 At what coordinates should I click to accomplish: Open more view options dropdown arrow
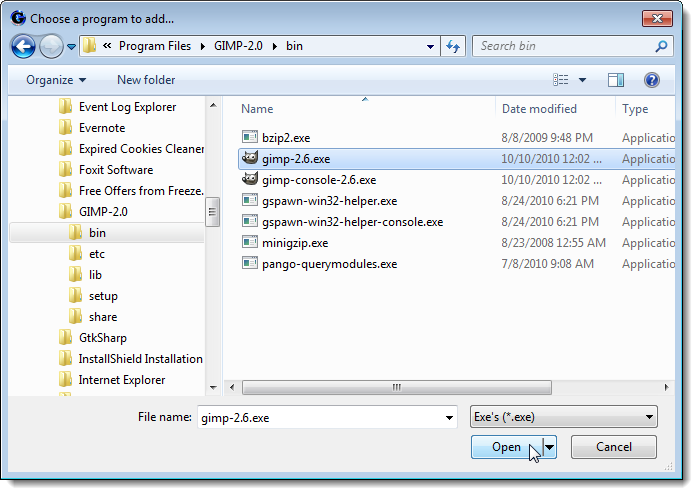coord(582,80)
